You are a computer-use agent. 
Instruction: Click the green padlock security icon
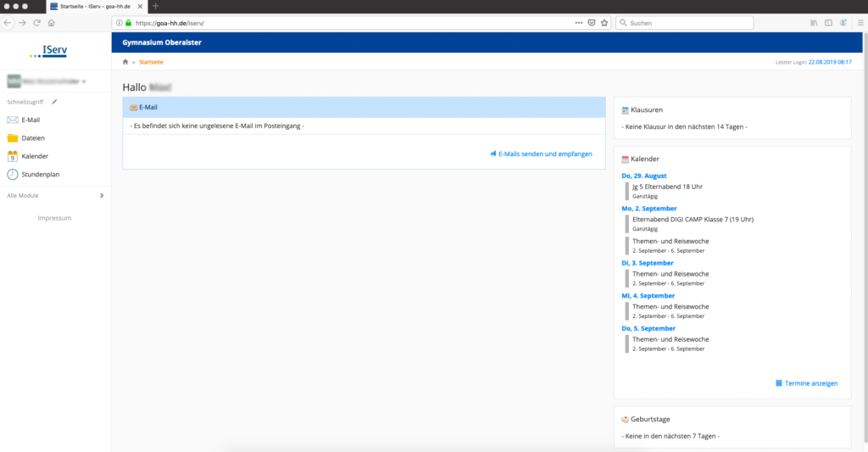point(129,23)
